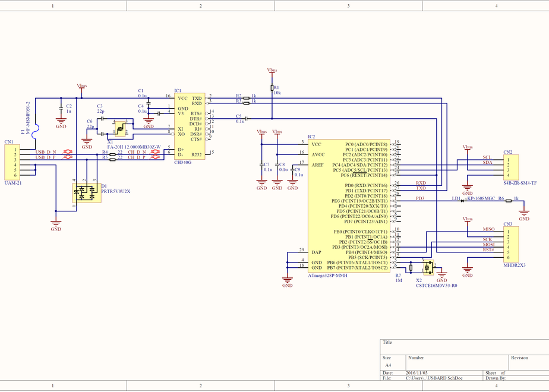
Task: Click the MF-MSMF050-2 fuse part label
Action: (x=28, y=117)
